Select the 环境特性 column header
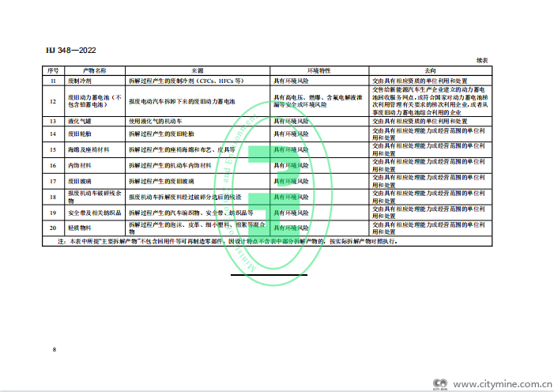 319,70
